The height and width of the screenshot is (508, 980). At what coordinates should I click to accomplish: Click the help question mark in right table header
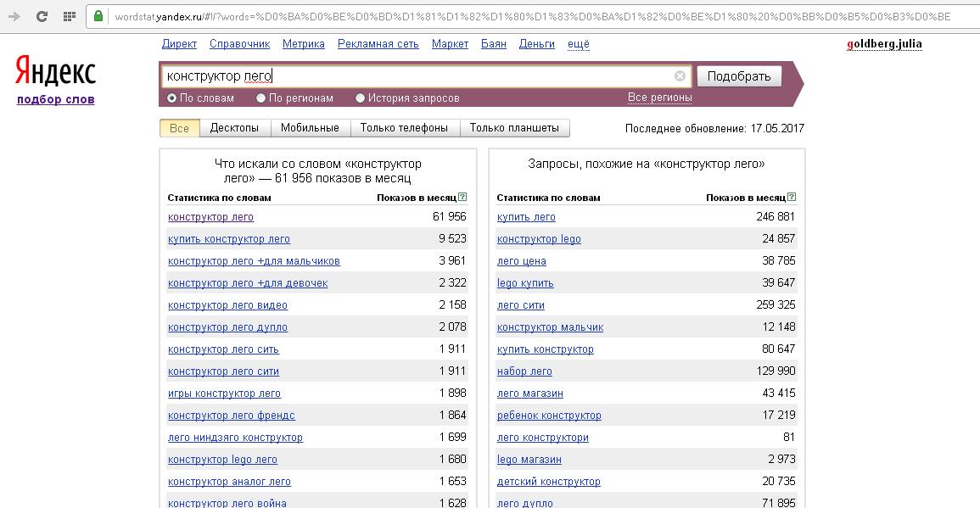(792, 197)
